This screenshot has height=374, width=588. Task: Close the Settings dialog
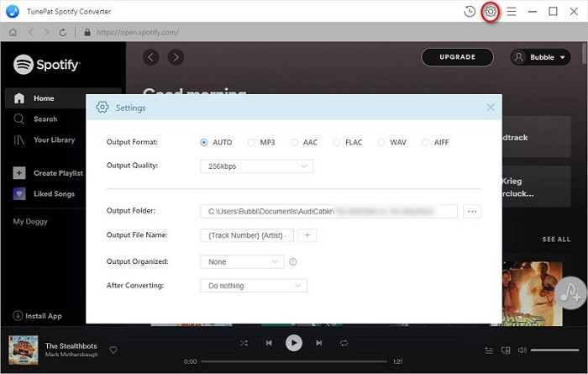[x=491, y=108]
